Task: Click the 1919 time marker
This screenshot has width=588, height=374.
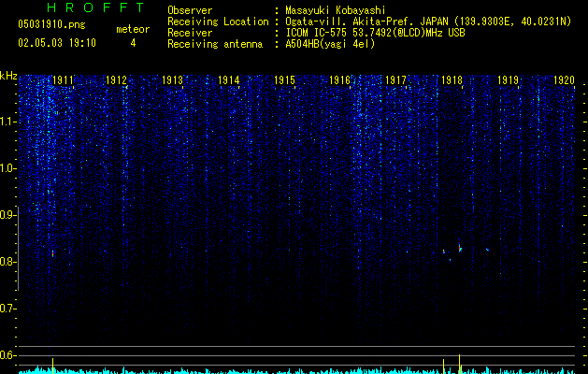Action: (x=508, y=80)
